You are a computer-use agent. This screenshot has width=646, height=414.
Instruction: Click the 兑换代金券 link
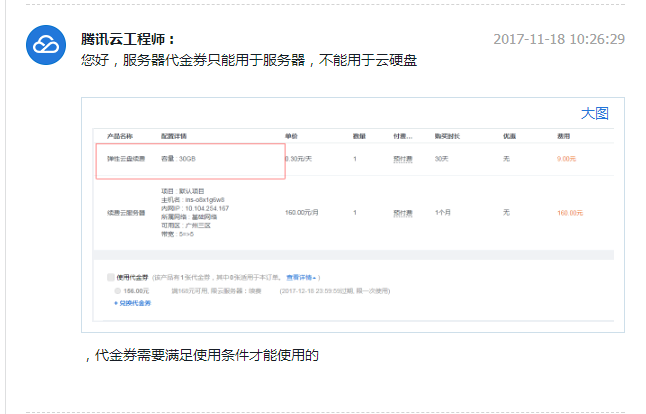pos(133,303)
